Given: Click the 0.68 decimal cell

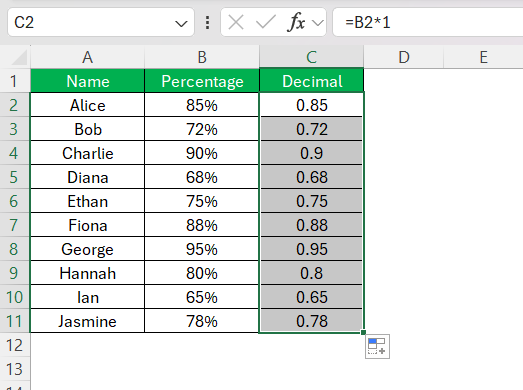Looking at the screenshot, I should click(312, 177).
